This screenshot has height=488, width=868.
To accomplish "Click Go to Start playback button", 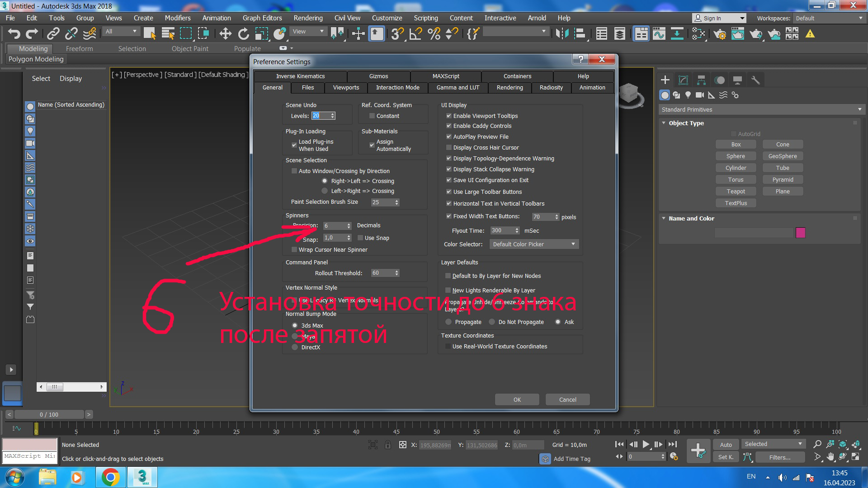I will [620, 444].
